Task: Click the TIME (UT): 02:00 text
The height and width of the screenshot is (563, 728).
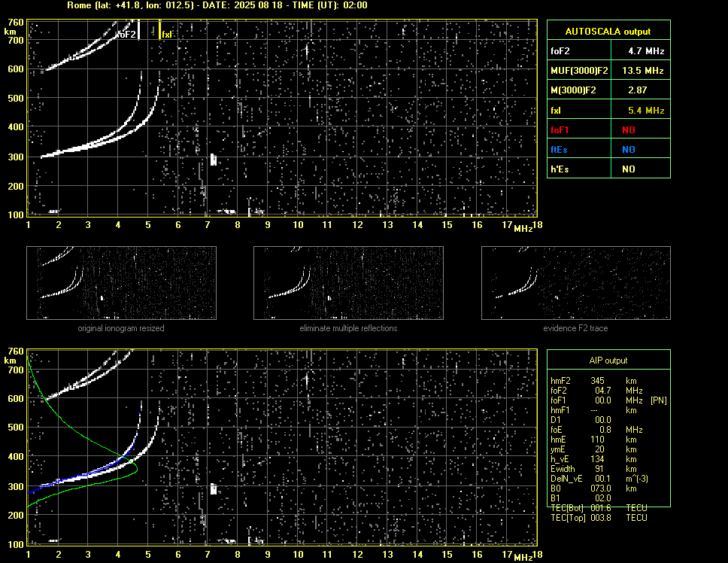Action: click(330, 5)
